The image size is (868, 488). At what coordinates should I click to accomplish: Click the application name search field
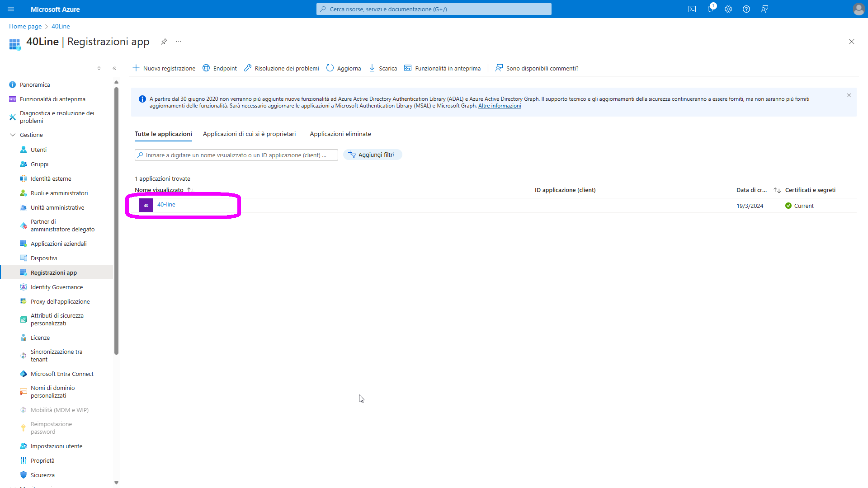[236, 155]
